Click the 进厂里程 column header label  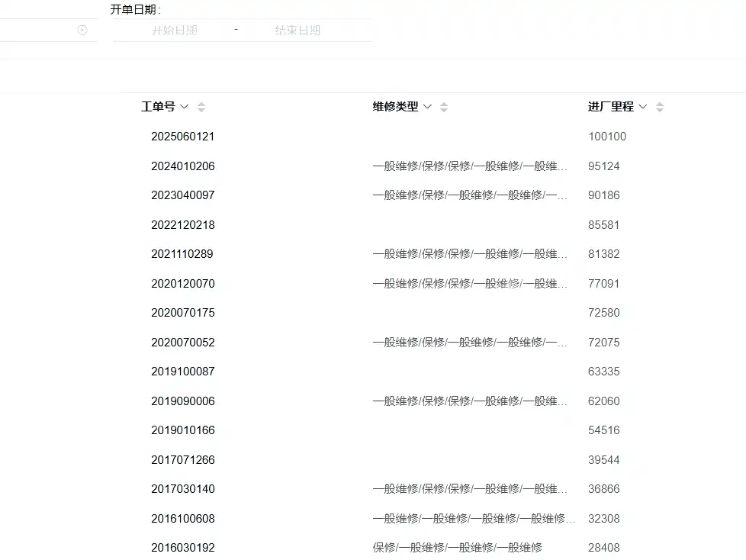pos(611,107)
